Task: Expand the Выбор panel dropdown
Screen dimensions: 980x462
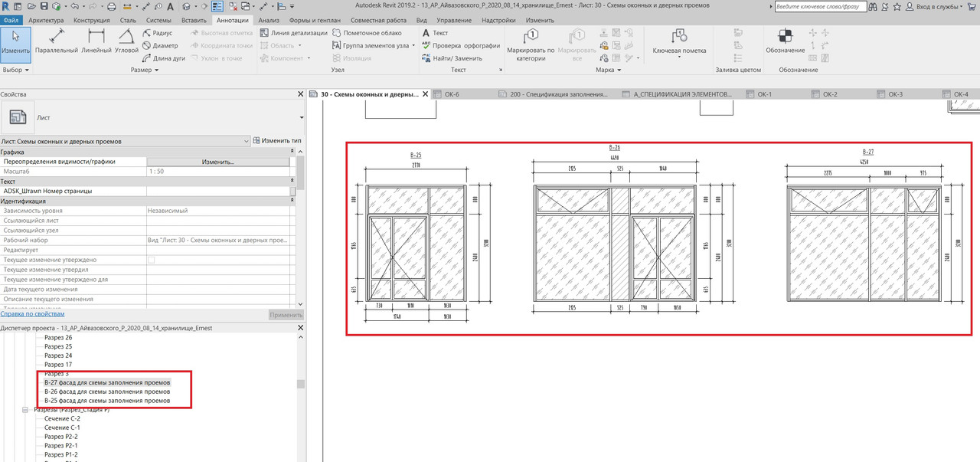Action: pyautogui.click(x=15, y=70)
